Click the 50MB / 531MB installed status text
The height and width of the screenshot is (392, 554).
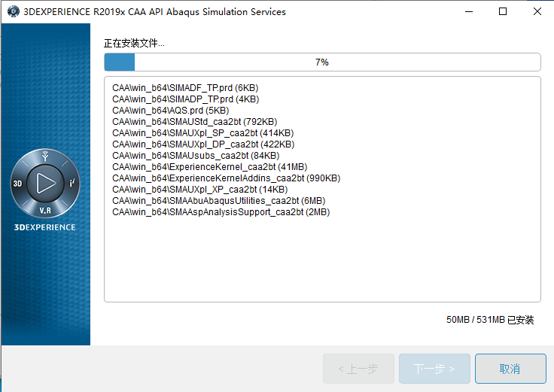coord(490,320)
